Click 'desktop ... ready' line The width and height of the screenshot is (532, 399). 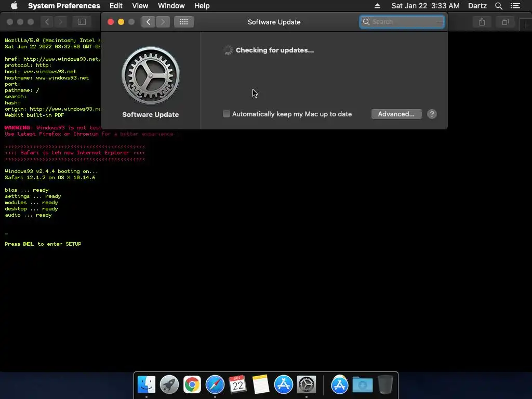point(31,209)
